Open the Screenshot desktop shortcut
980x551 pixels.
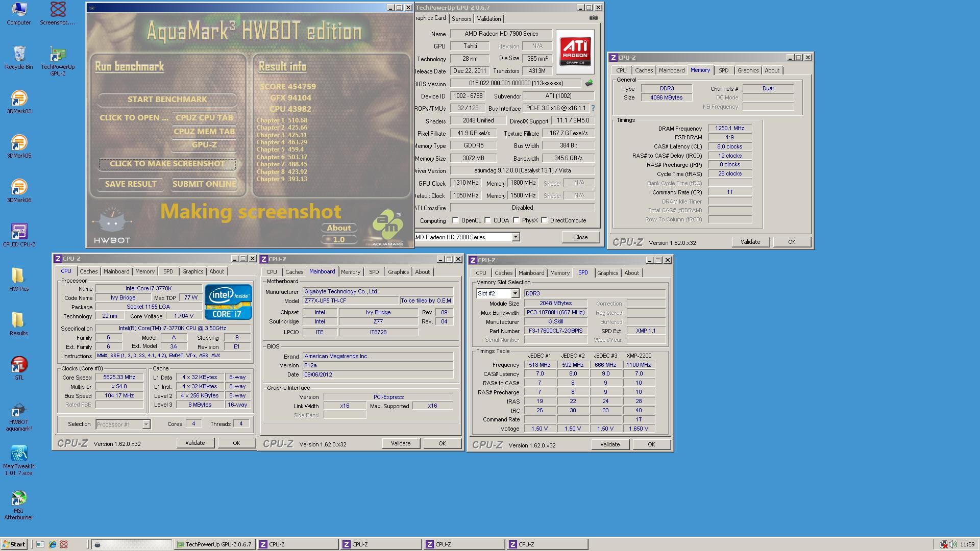click(58, 14)
